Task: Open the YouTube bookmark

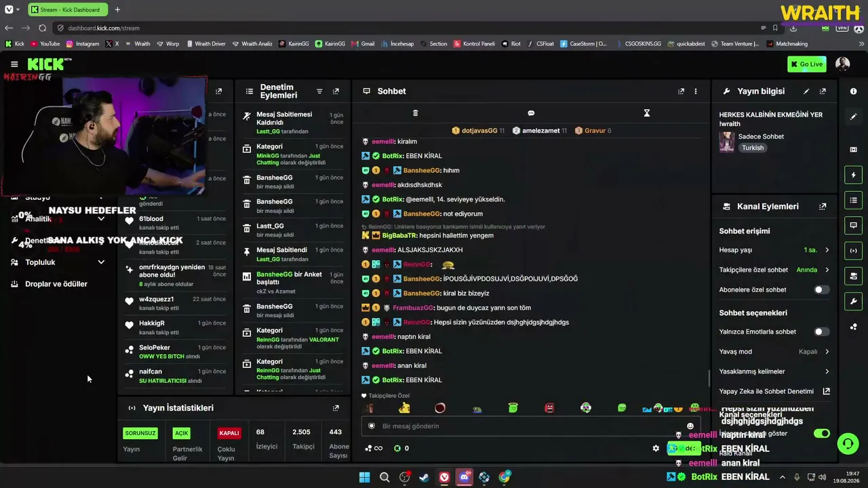Action: coord(45,43)
